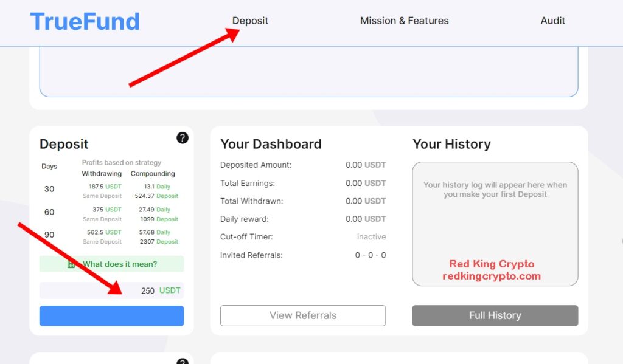Open View Referrals
Viewport: 623px width, 364px height.
303,315
